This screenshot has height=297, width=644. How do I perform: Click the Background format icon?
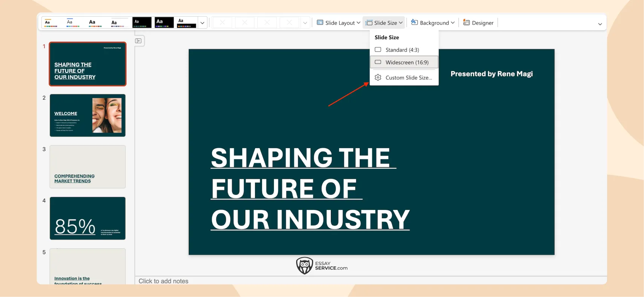415,22
